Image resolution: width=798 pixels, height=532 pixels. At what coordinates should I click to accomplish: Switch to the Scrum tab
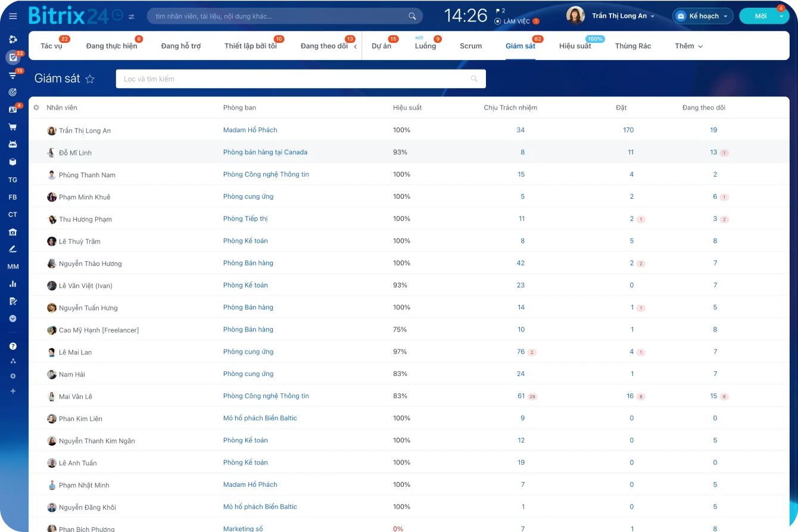click(470, 46)
